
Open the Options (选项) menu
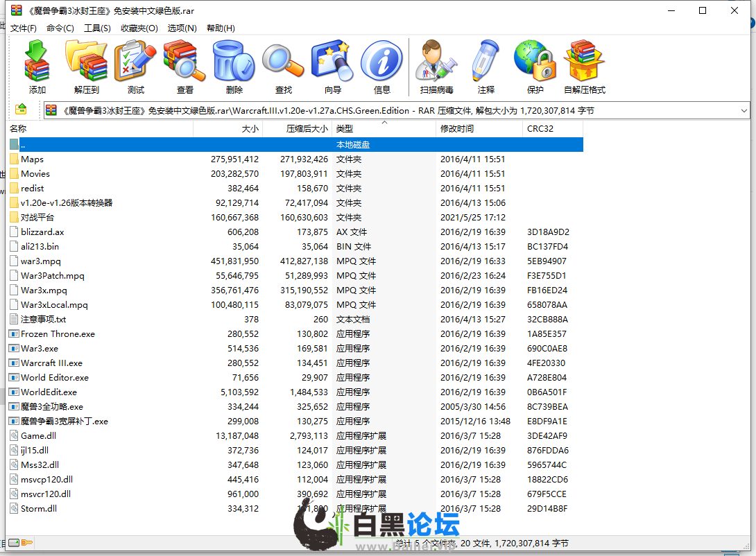point(182,28)
